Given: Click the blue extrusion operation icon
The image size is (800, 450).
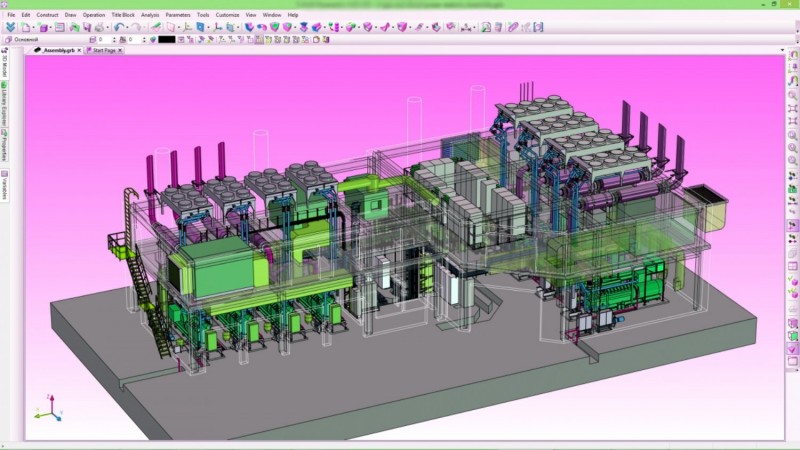Looking at the screenshot, I should (x=249, y=27).
